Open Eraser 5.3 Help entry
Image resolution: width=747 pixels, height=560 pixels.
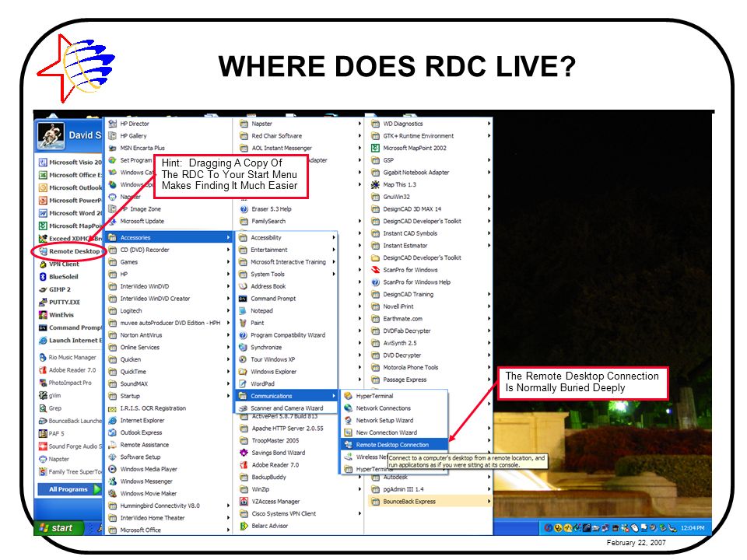[x=265, y=209]
